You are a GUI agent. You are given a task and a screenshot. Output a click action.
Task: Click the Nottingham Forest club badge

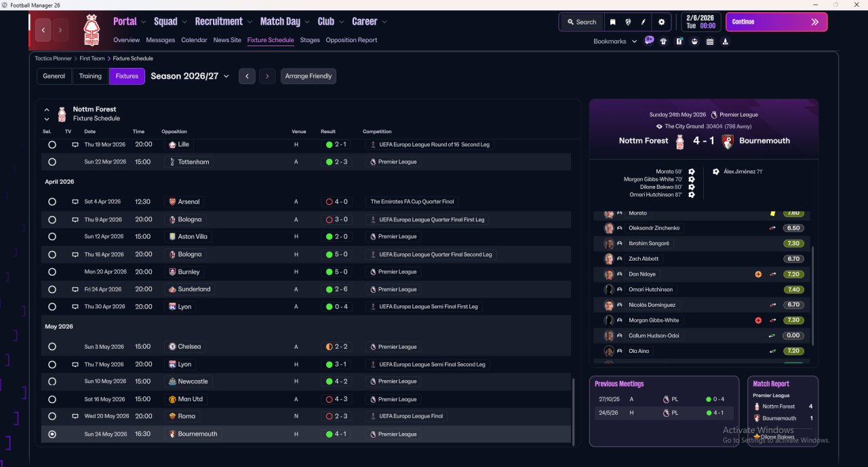coord(91,30)
